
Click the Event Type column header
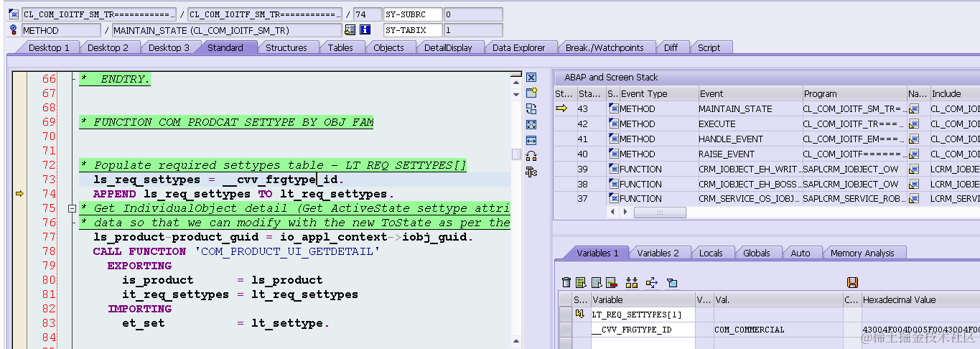[x=658, y=93]
